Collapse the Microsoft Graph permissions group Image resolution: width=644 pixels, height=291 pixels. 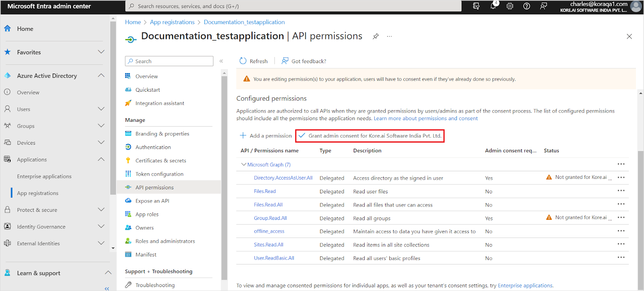click(x=244, y=164)
